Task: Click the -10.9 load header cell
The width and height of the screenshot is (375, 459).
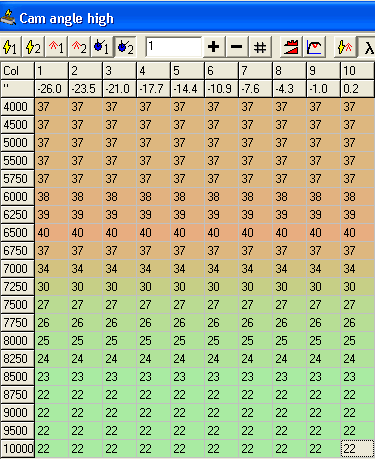Action: [222, 89]
